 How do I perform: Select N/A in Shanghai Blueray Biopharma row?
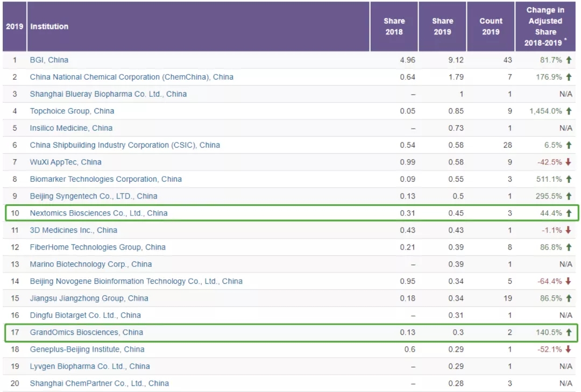click(x=566, y=94)
